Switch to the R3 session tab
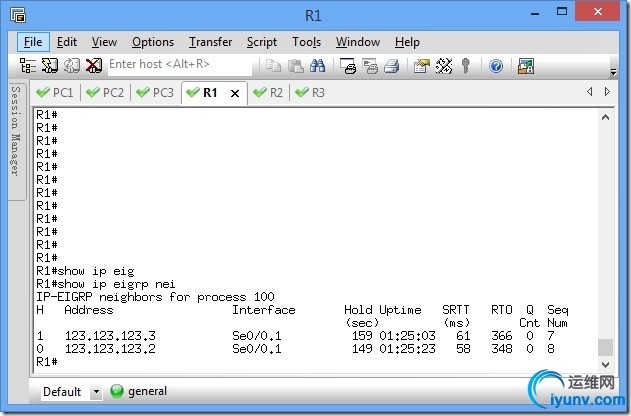The width and height of the screenshot is (631, 416). point(310,93)
